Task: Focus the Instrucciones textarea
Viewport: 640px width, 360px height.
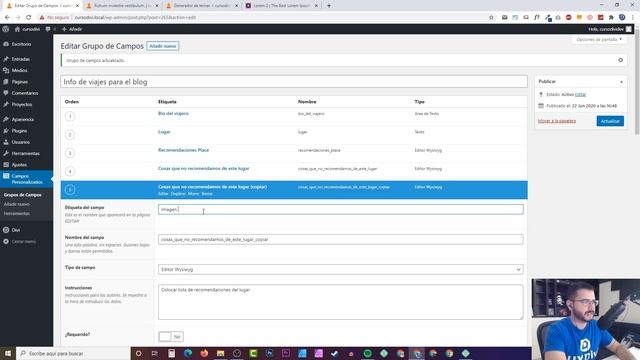Action: (x=340, y=302)
